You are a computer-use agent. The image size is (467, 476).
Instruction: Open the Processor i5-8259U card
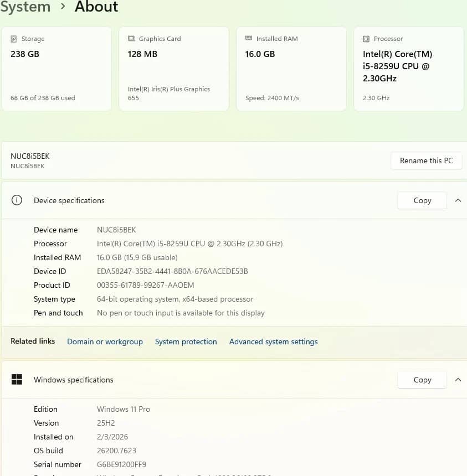[x=409, y=69]
